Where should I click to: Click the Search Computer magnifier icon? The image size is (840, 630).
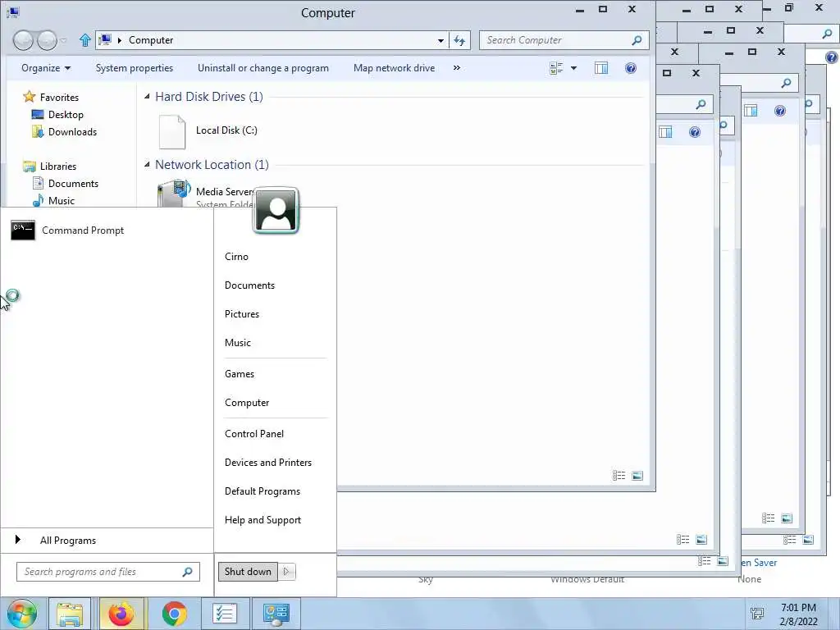point(637,40)
